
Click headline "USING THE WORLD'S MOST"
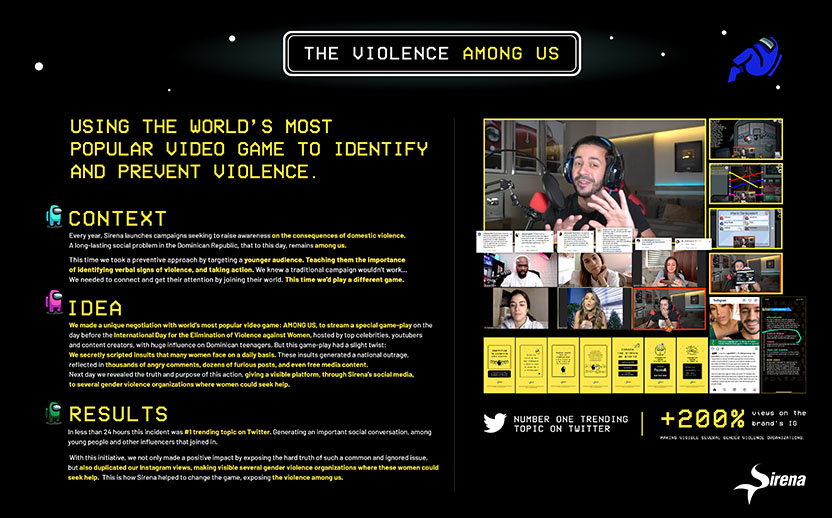201,126
